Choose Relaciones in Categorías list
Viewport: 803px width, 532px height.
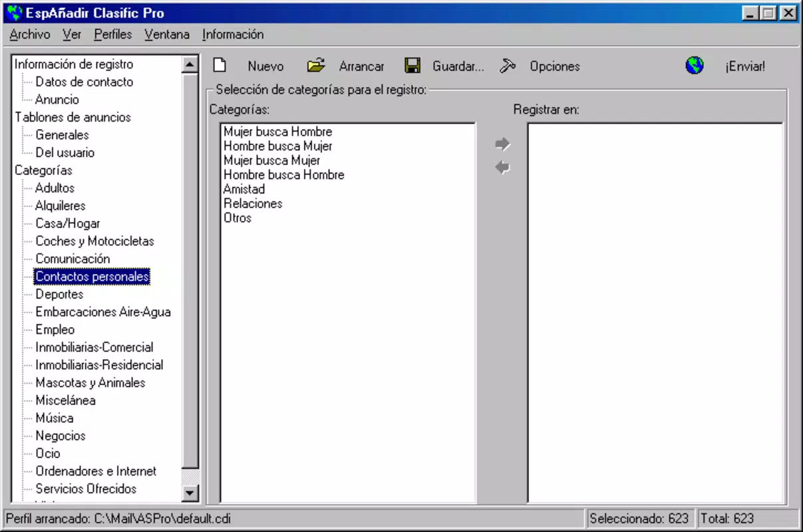click(x=253, y=203)
